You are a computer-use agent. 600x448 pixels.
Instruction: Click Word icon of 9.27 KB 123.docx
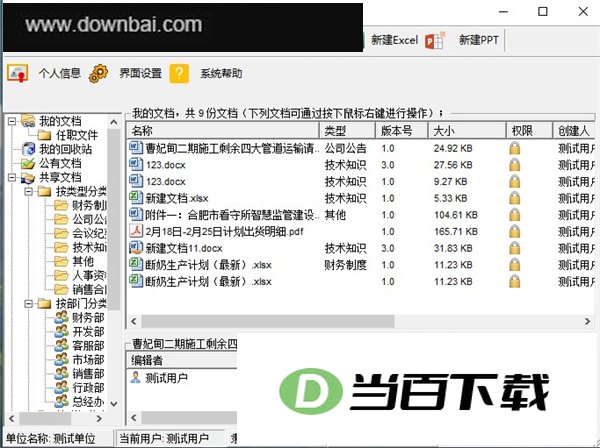click(136, 181)
